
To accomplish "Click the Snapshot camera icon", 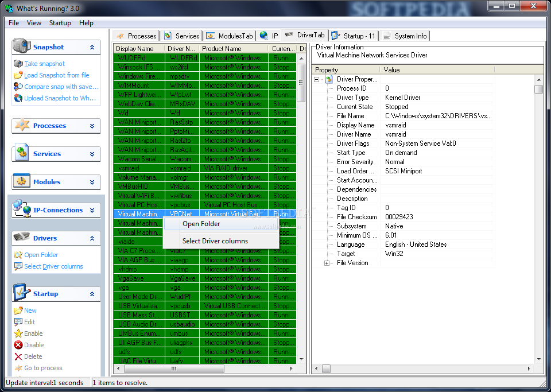I will pyautogui.click(x=21, y=46).
